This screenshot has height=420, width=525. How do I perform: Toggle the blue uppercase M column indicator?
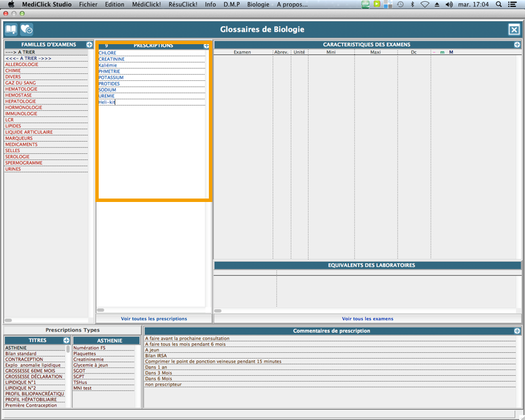tap(451, 52)
